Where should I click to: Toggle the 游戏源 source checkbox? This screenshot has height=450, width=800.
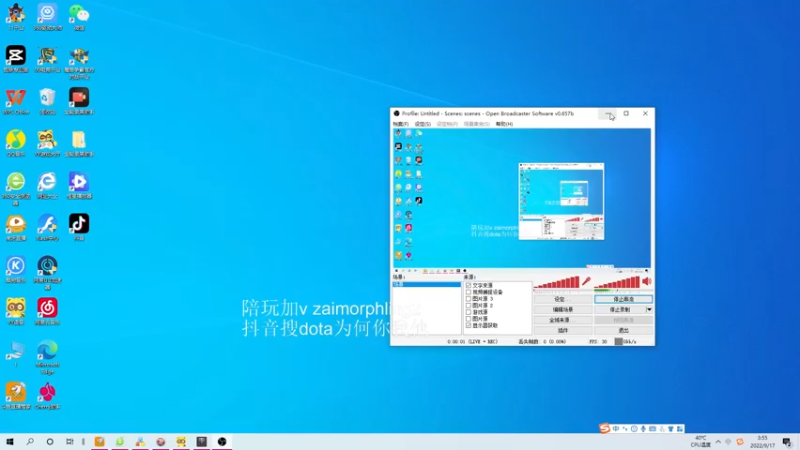coord(468,312)
